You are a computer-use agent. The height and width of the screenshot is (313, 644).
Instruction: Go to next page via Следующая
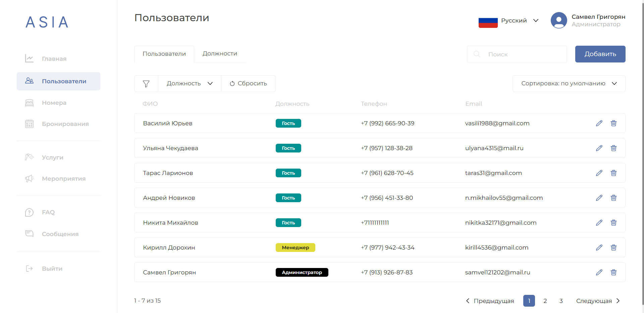[x=595, y=301]
